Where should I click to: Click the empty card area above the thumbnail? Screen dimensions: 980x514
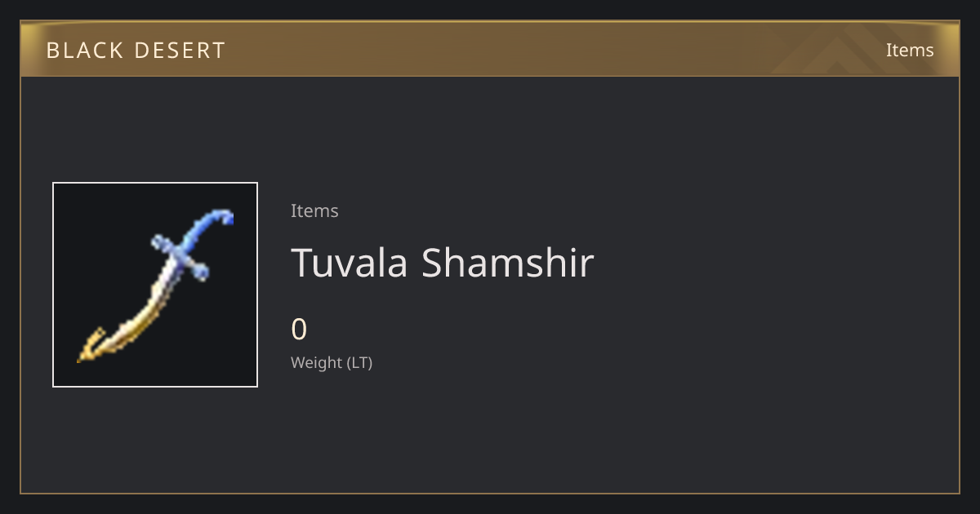pyautogui.click(x=155, y=129)
